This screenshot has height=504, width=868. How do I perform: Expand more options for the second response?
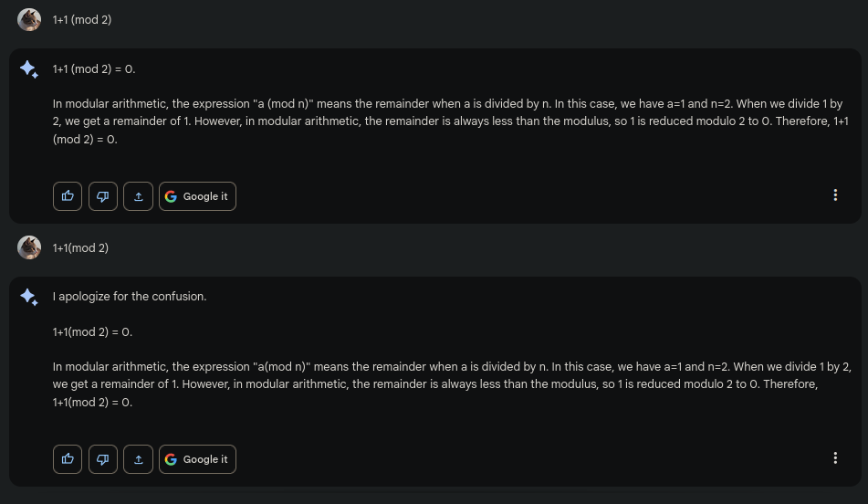point(835,458)
